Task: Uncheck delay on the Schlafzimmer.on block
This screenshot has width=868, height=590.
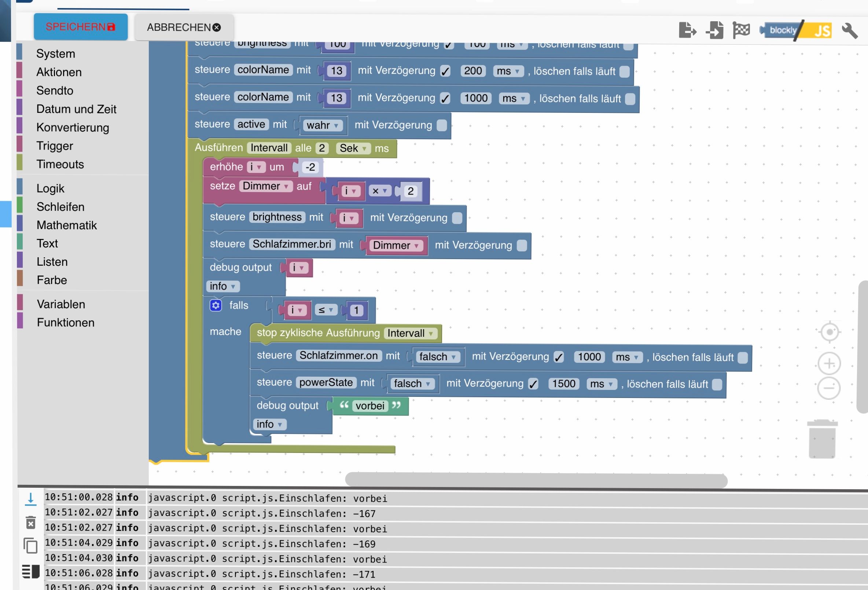Action: [558, 357]
